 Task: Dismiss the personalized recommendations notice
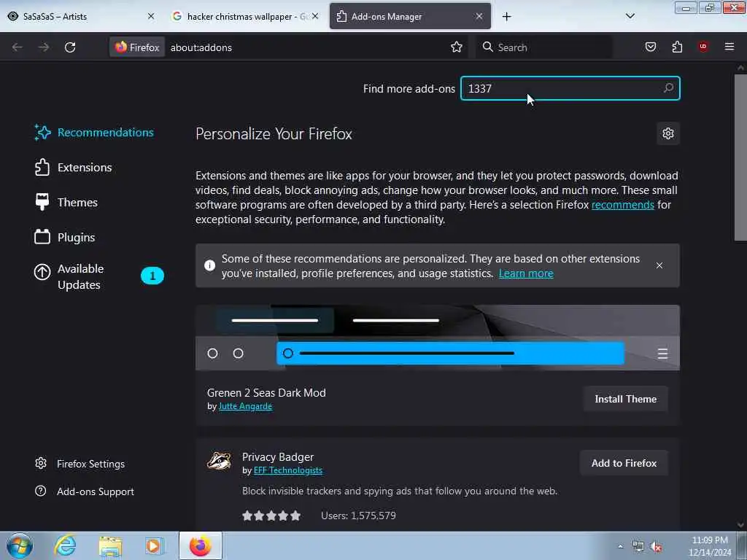coord(659,265)
